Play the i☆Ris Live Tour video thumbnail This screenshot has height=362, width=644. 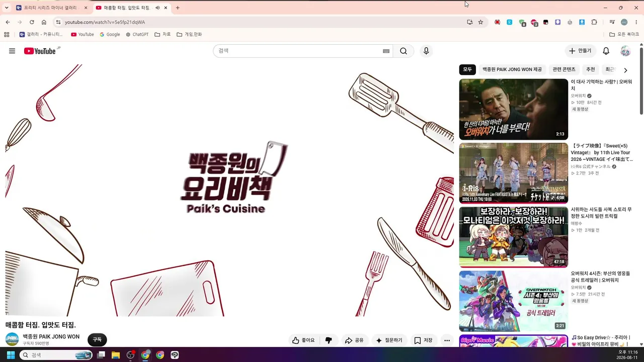(513, 173)
